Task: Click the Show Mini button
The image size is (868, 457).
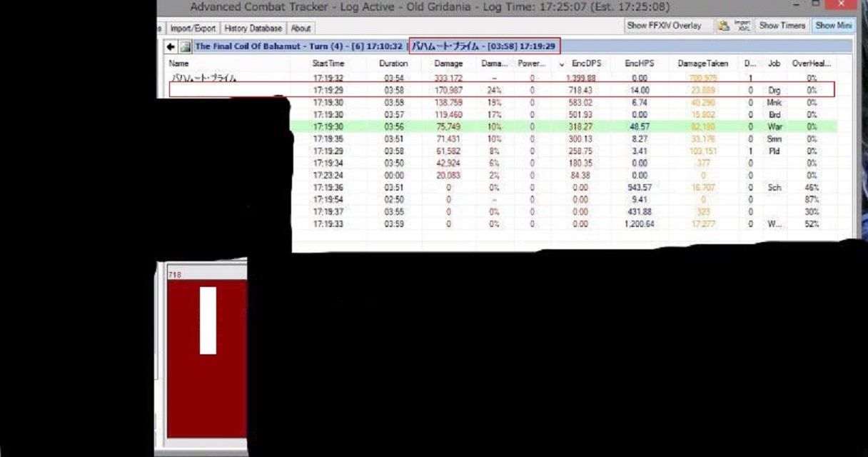Action: 834,26
